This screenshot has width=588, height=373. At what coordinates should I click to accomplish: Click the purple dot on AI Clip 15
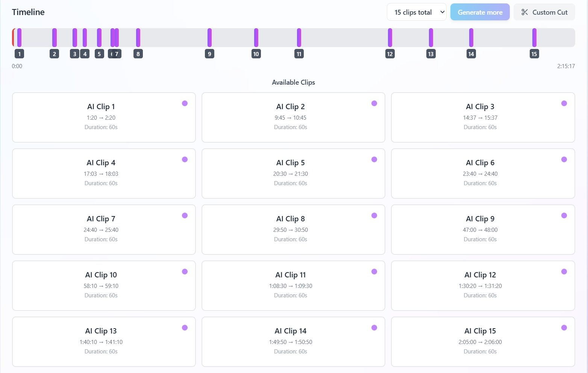tap(564, 327)
